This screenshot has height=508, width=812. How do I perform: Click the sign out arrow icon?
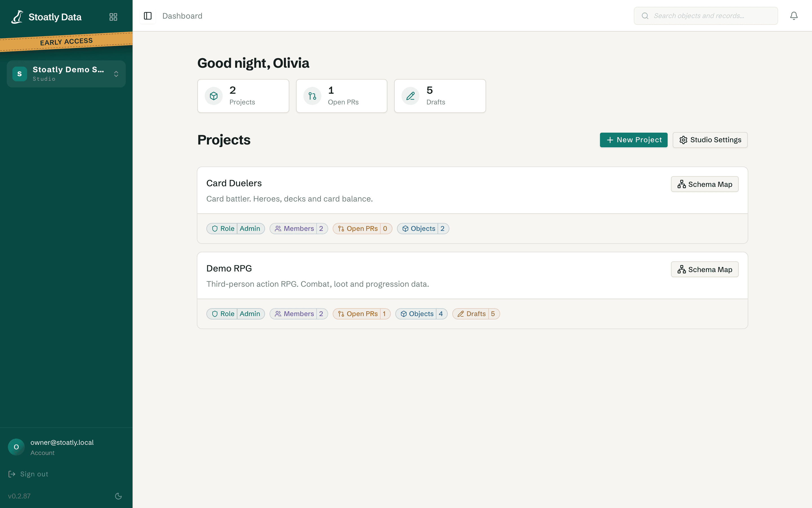tap(12, 474)
